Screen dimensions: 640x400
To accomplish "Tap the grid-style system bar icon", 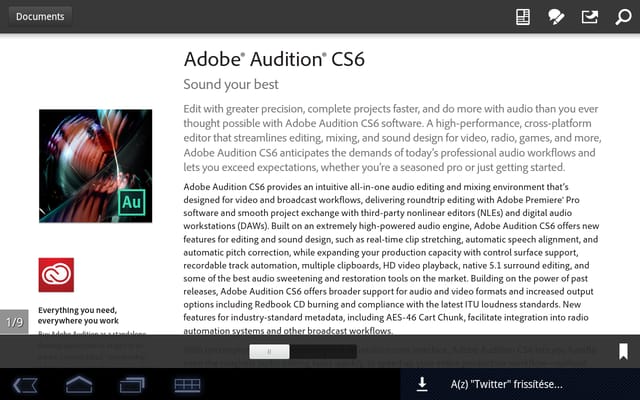I will (x=187, y=385).
